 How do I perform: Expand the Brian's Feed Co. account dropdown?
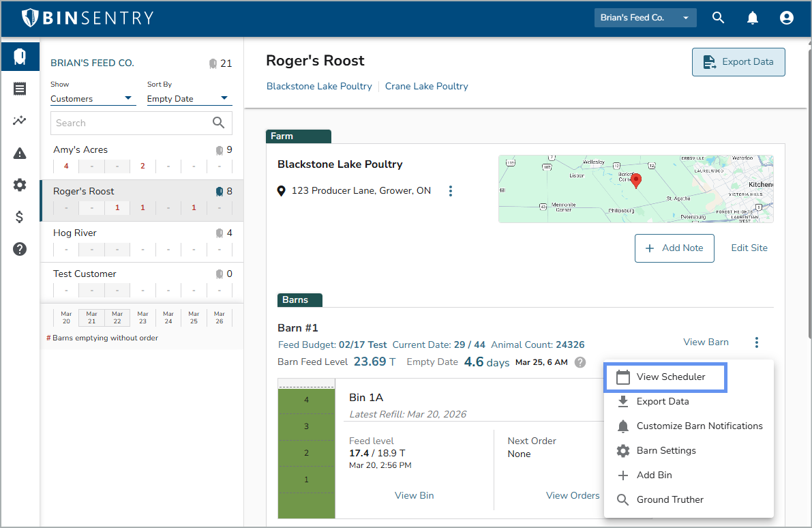645,18
